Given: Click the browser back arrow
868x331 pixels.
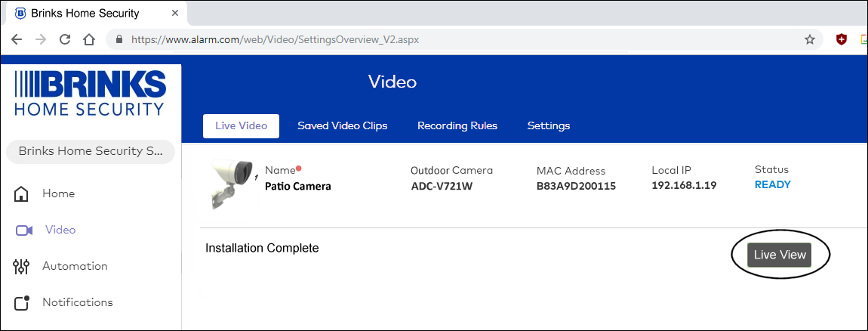Looking at the screenshot, I should point(17,40).
